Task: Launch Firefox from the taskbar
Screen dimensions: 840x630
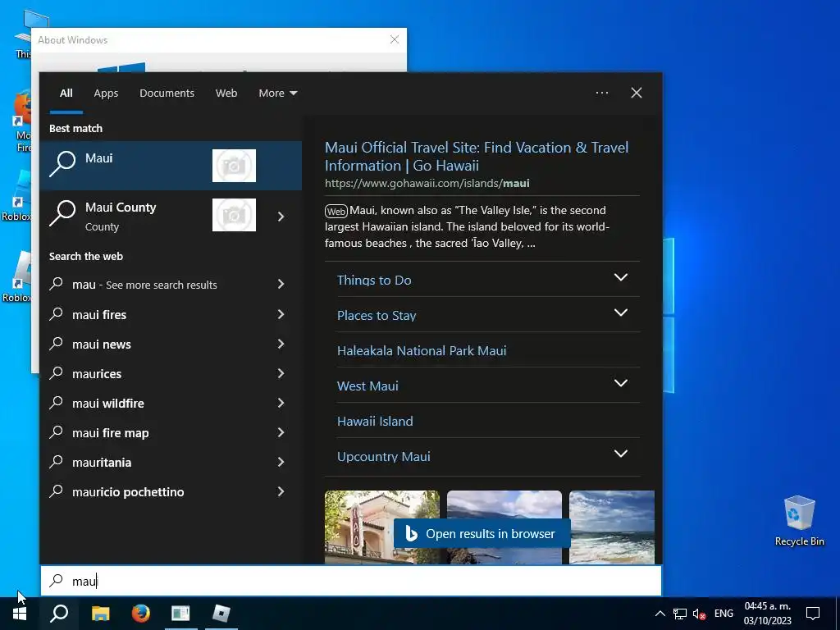Action: click(x=141, y=614)
